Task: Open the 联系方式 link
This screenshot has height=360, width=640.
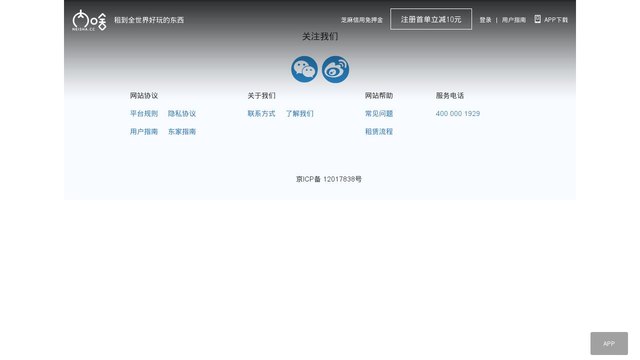Action: tap(261, 113)
